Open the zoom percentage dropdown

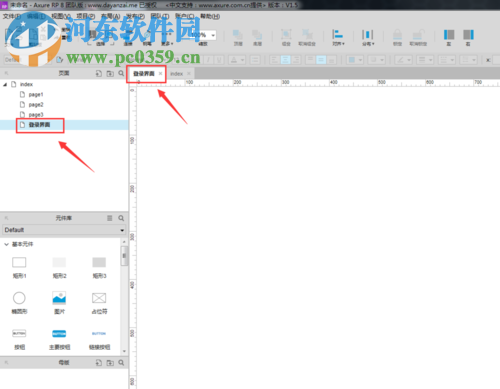pyautogui.click(x=213, y=35)
